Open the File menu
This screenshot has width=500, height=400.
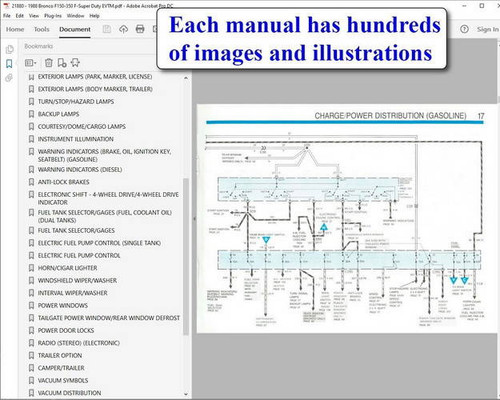point(7,16)
